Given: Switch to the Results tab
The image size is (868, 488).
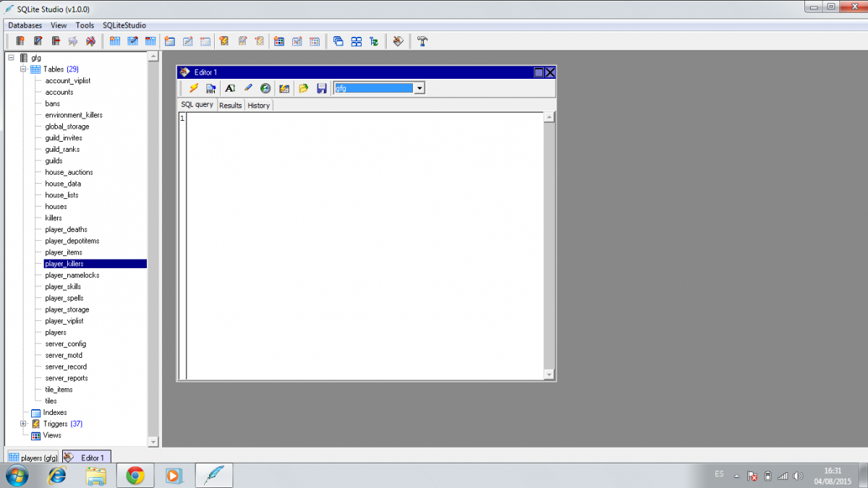Looking at the screenshot, I should [230, 106].
